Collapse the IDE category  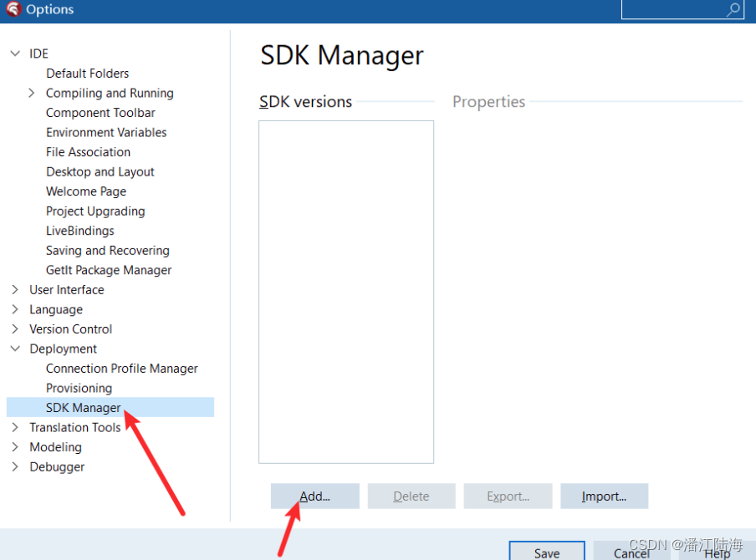coord(15,53)
